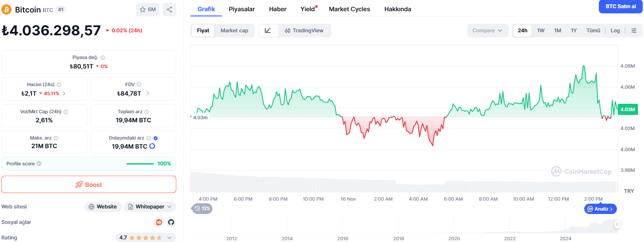The width and height of the screenshot is (644, 242).
Task: Open the GitHub social link icon
Action: pyautogui.click(x=171, y=222)
